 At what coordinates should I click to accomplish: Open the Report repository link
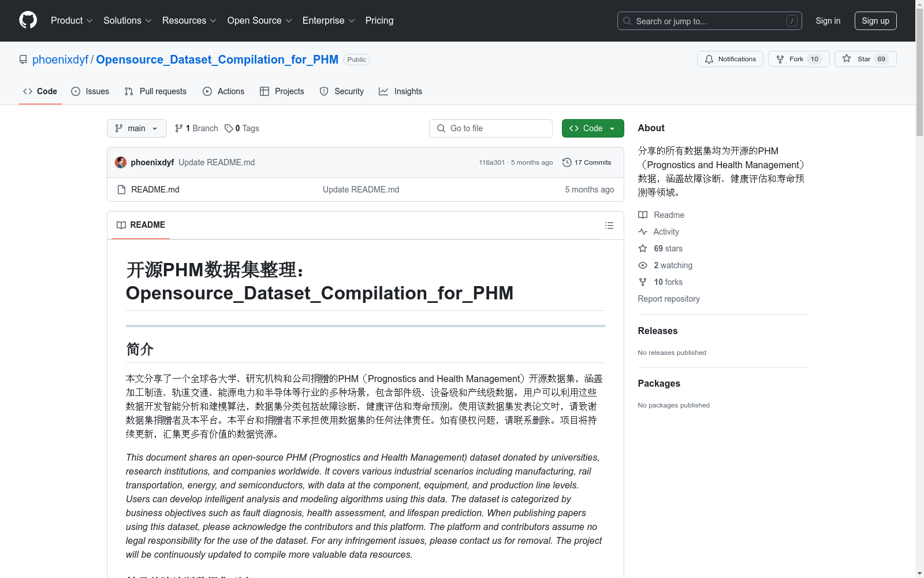(x=668, y=299)
